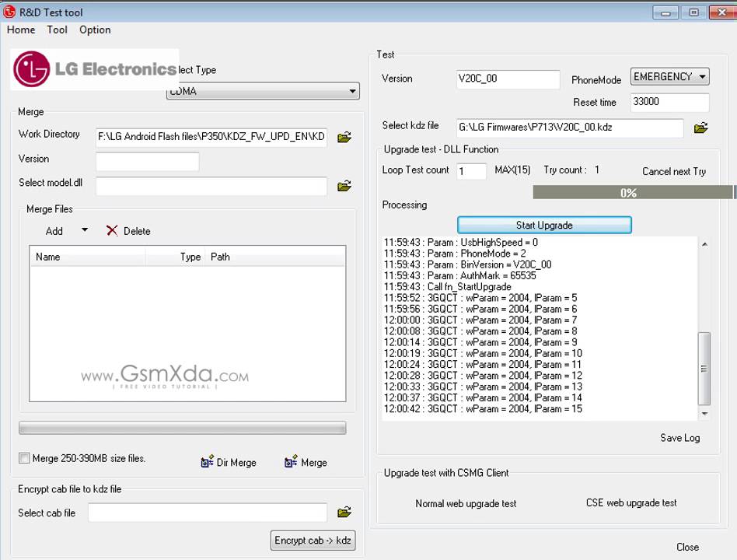The height and width of the screenshot is (560, 737).
Task: Click the Add button
Action: 54,231
